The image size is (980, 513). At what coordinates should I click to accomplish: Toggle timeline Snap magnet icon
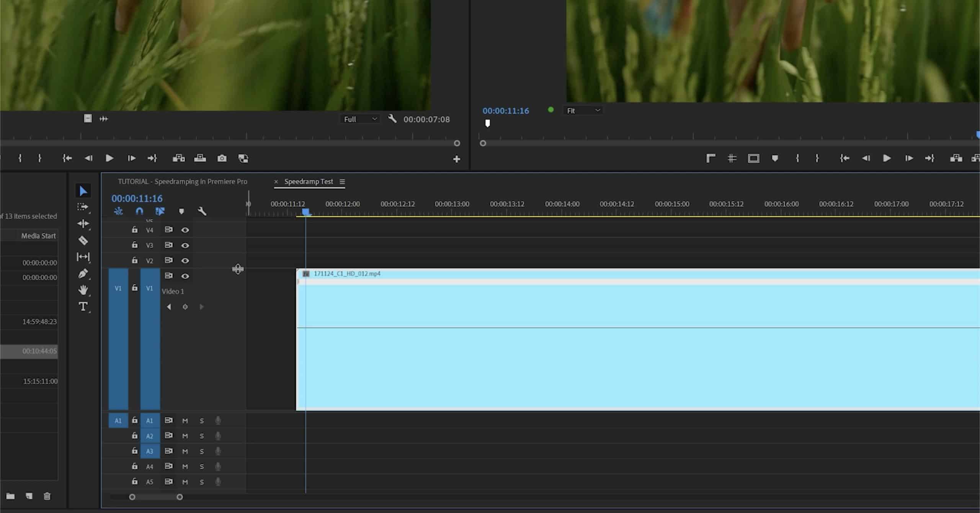[139, 211]
